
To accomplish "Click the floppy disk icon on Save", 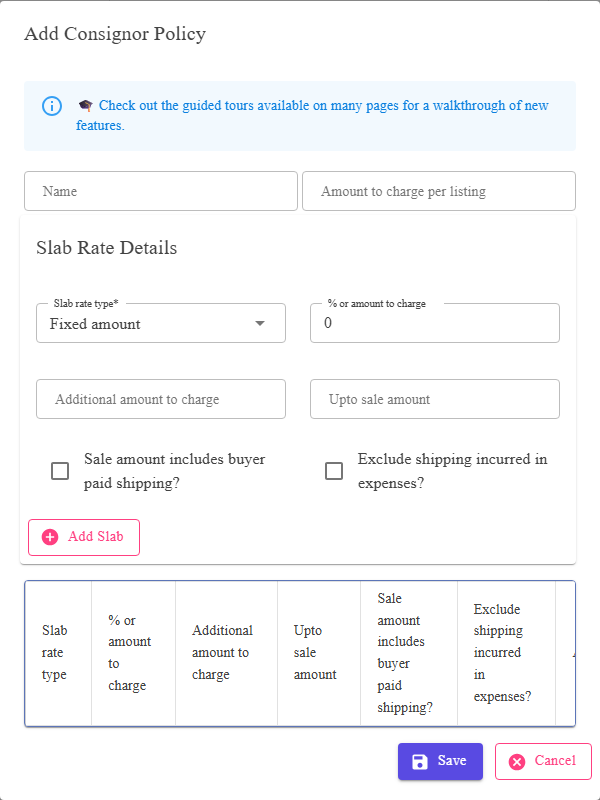I will point(419,761).
